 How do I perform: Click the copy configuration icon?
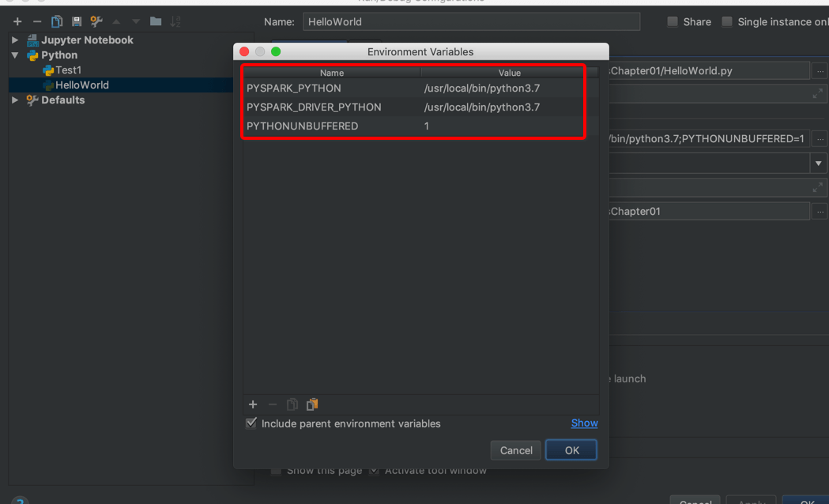57,21
